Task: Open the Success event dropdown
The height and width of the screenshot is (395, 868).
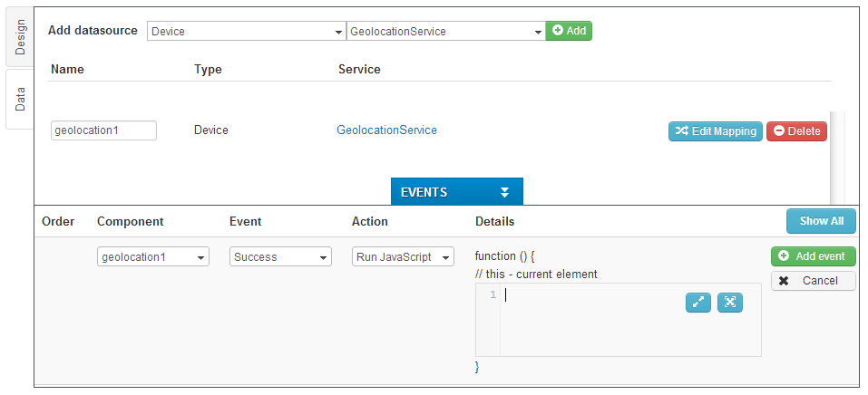Action: [279, 257]
